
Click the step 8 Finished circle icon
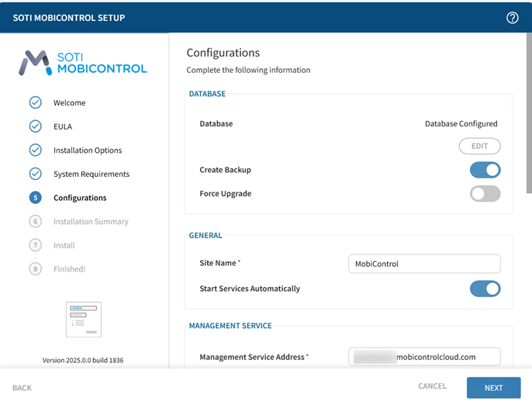click(x=35, y=269)
